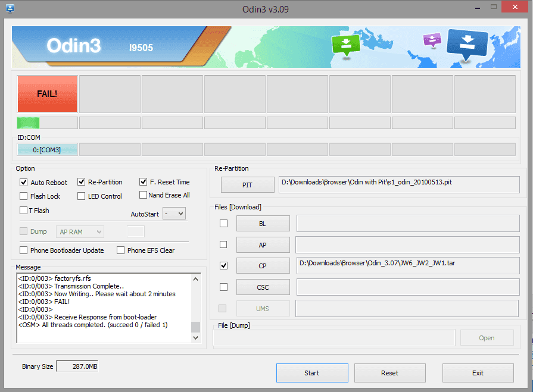Click the 'Transmission Complete..' log line
This screenshot has width=533, height=392.
[x=71, y=286]
